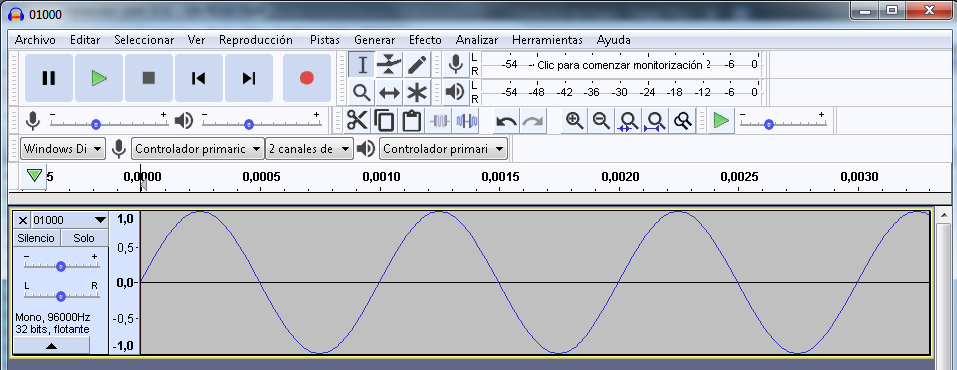Click the Silence audio selection icon
This screenshot has height=370, width=957.
tap(467, 120)
